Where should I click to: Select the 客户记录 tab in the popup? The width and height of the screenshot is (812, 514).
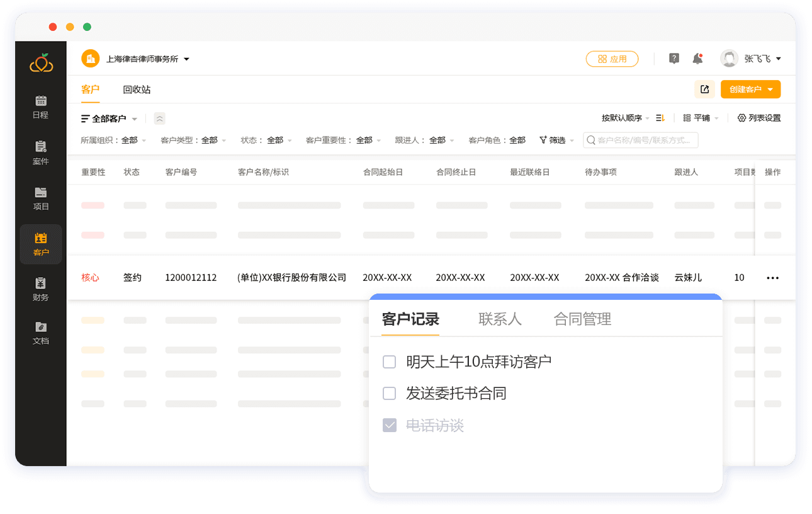pos(410,319)
